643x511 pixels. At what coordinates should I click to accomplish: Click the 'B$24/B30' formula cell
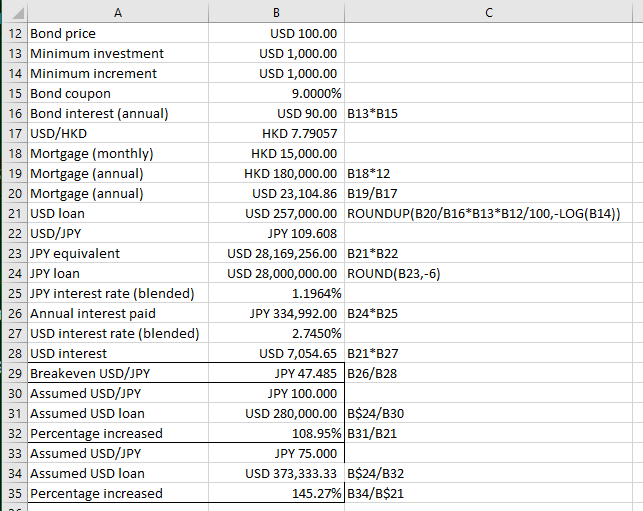(488, 413)
